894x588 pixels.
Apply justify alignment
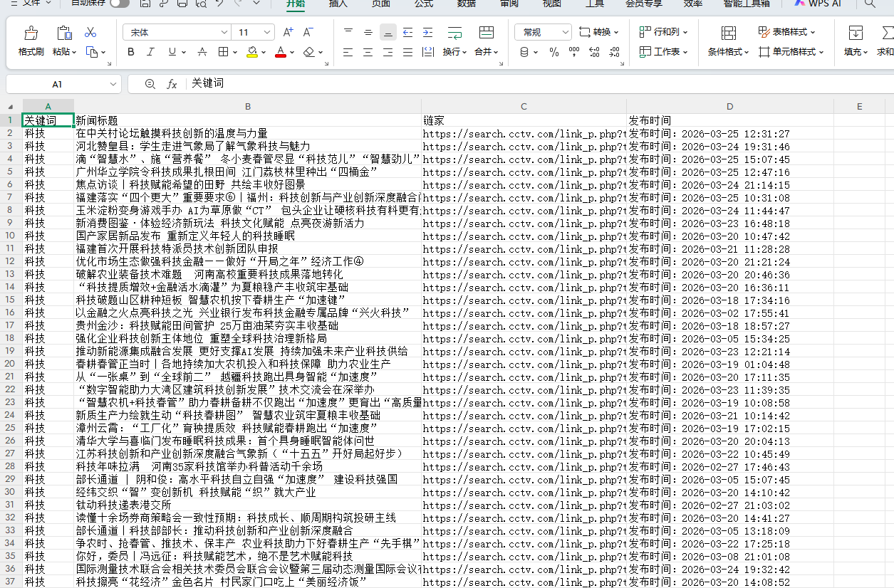pos(407,52)
